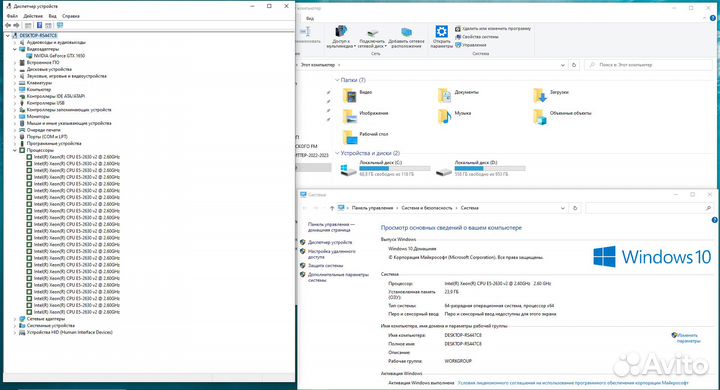Select Локальный диск (C:) drive

point(385,169)
